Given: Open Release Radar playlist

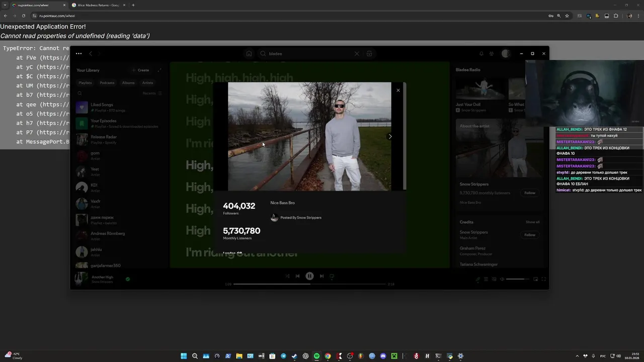Looking at the screenshot, I should (119, 139).
